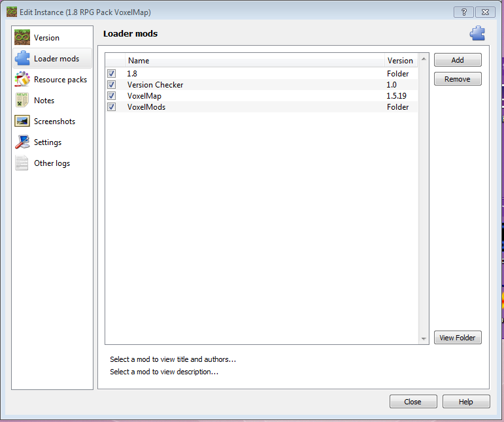Screen dimensions: 504x422
Task: Disable the Version Checker mod checkbox
Action: click(x=112, y=85)
